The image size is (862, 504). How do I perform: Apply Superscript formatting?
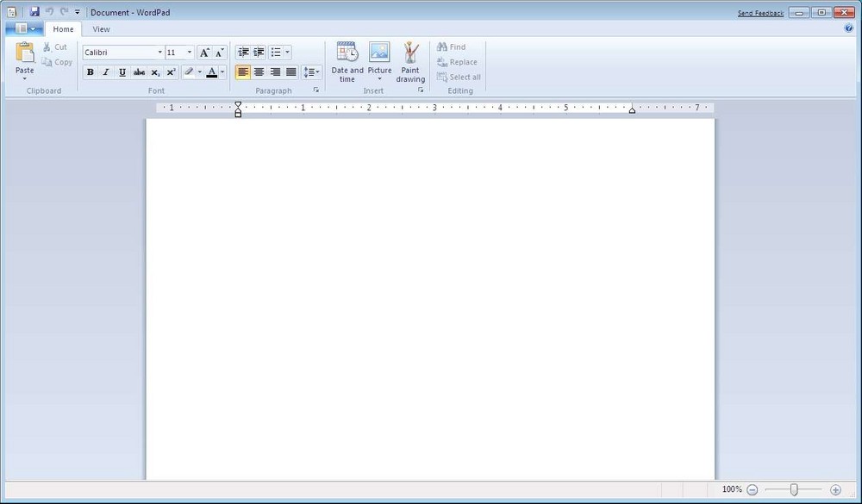point(171,72)
